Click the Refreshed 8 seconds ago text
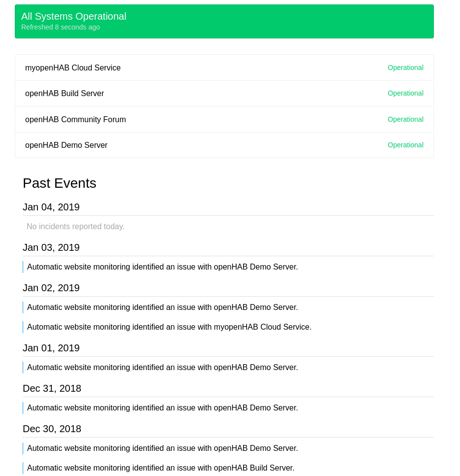This screenshot has height=476, width=460. point(60,27)
